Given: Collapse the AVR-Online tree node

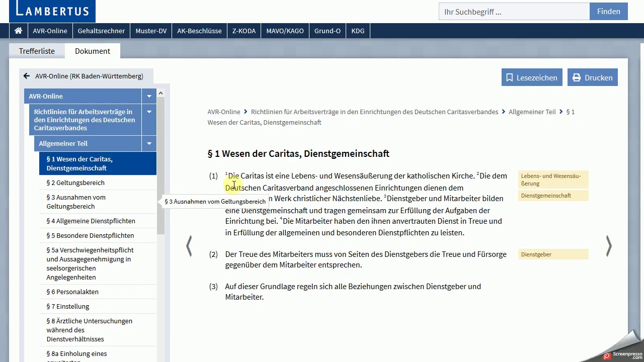Looking at the screenshot, I should coord(149,96).
